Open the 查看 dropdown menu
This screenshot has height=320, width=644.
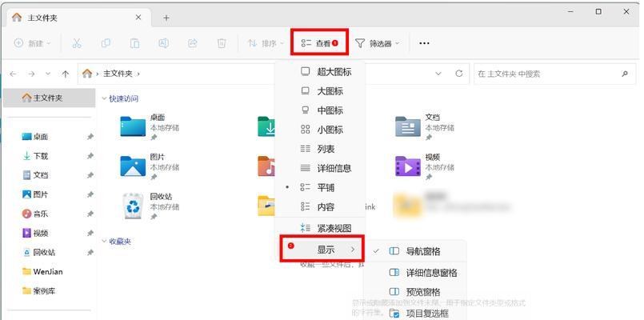click(320, 42)
